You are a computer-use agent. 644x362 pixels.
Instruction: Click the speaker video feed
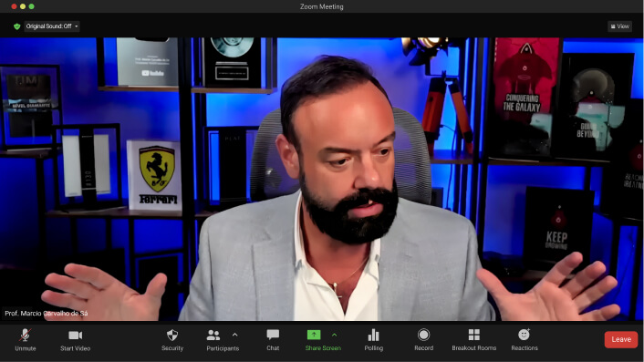pos(322,179)
